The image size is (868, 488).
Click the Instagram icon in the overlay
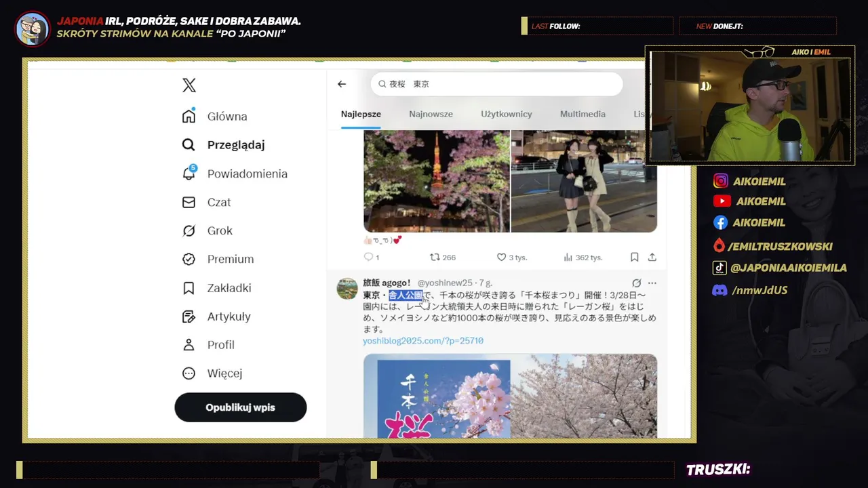[721, 181]
